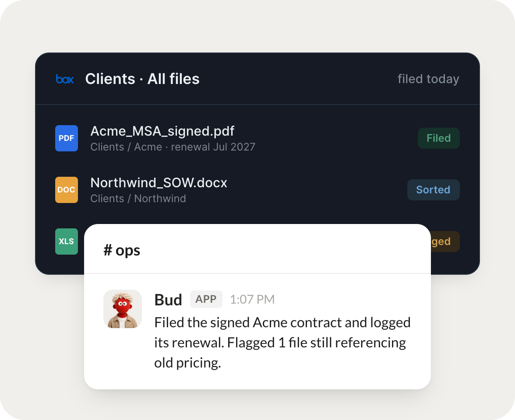515x420 pixels.
Task: Click the Box logo icon
Action: point(65,79)
